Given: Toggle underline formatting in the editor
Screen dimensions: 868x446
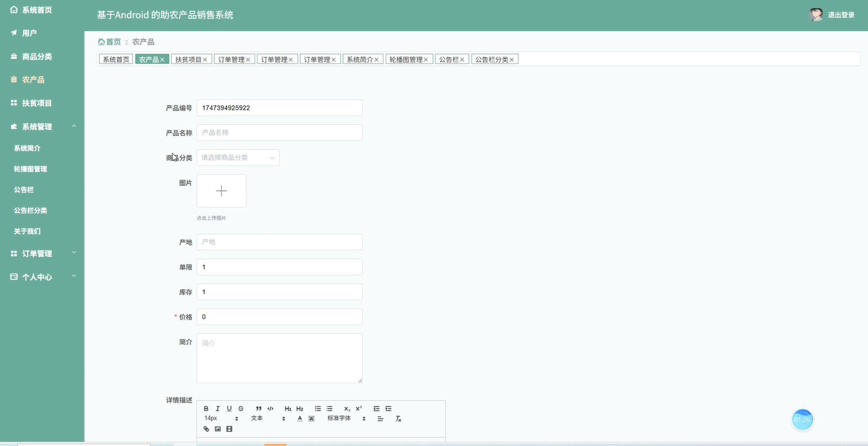Looking at the screenshot, I should pyautogui.click(x=229, y=409).
